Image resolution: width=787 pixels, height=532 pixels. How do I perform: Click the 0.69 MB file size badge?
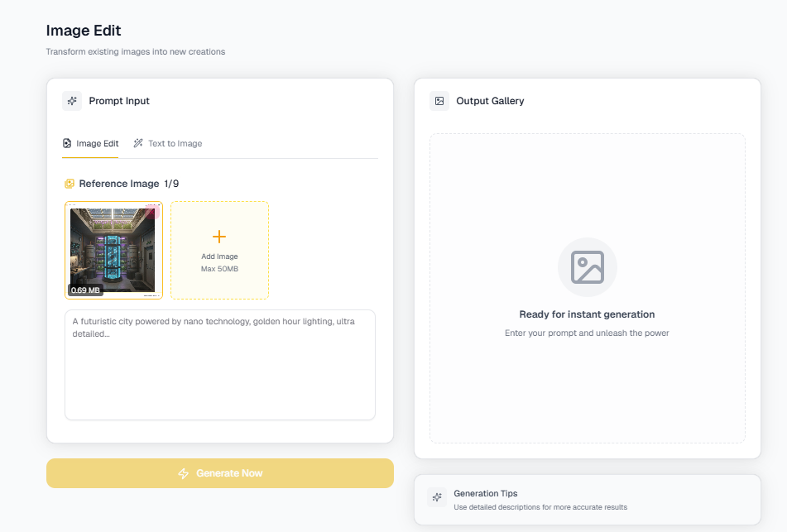pos(85,290)
